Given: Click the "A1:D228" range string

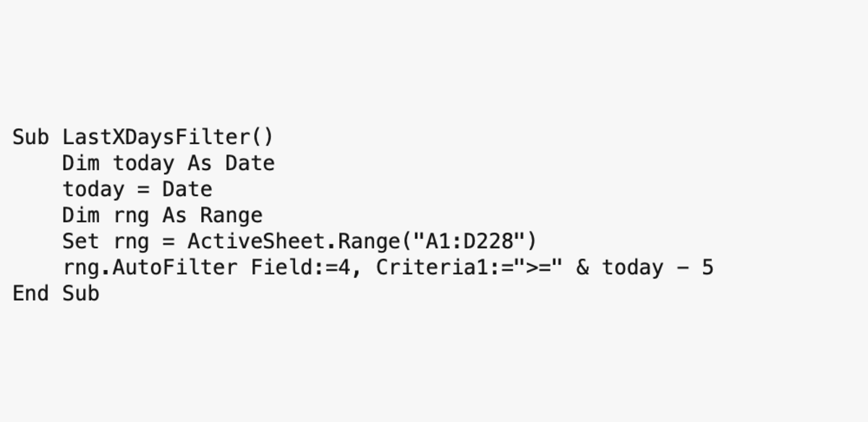Looking at the screenshot, I should coord(468,241).
